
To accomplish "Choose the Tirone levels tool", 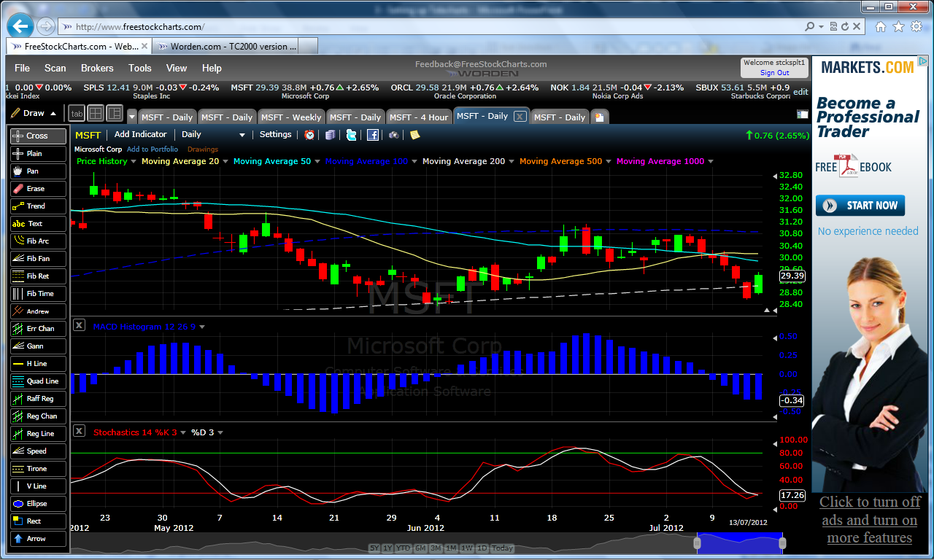I will click(x=38, y=468).
